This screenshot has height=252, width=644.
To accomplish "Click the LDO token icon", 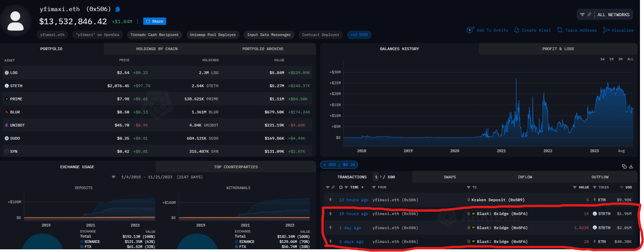I will point(7,73).
